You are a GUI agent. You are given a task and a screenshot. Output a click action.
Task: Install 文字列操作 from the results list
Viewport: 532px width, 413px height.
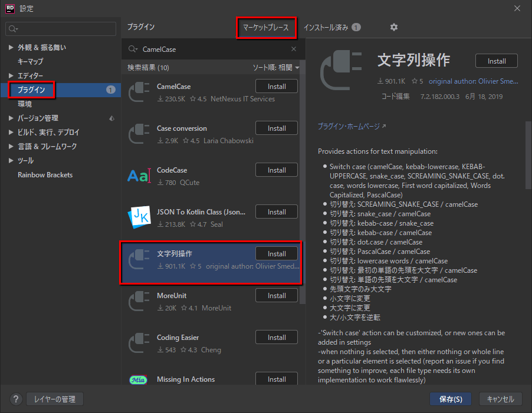[x=277, y=254]
